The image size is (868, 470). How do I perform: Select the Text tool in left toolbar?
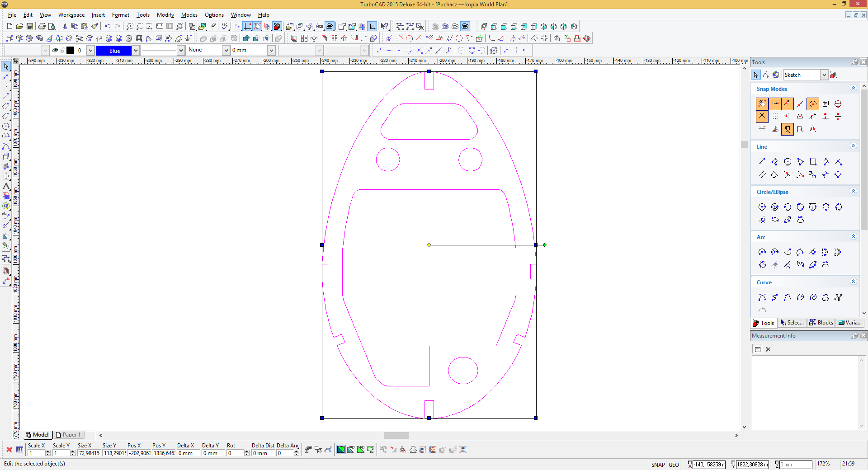tap(6, 186)
